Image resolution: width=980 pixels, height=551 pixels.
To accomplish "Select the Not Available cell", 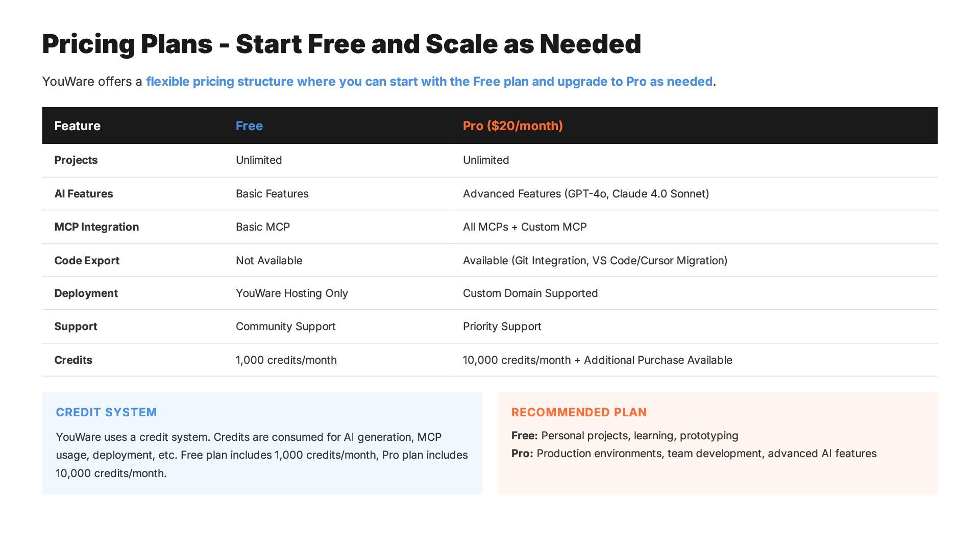I will tap(268, 261).
